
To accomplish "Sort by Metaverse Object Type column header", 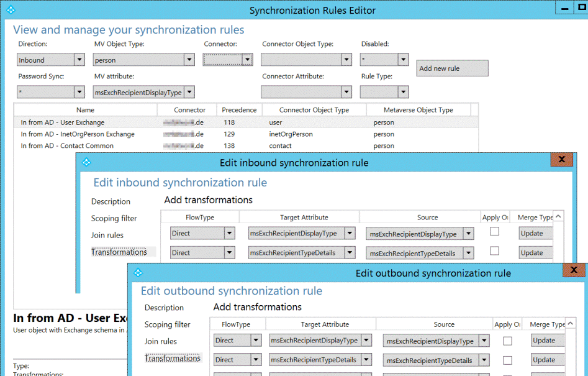I will tap(418, 110).
